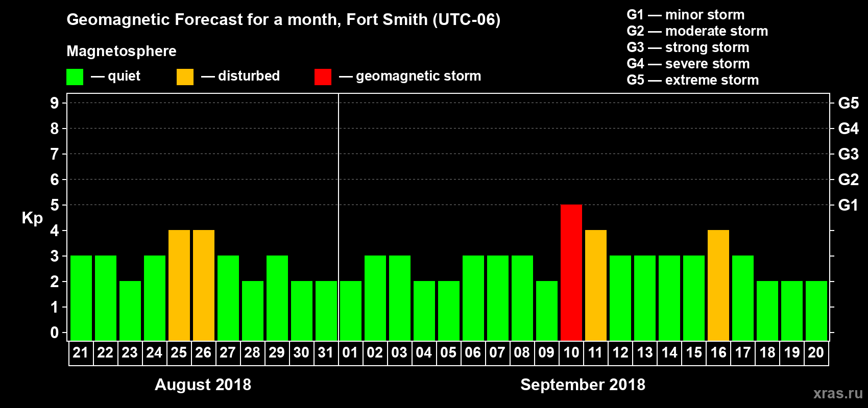The height and width of the screenshot is (408, 868).
Task: Click the '— quiet' legend label
Action: (115, 76)
